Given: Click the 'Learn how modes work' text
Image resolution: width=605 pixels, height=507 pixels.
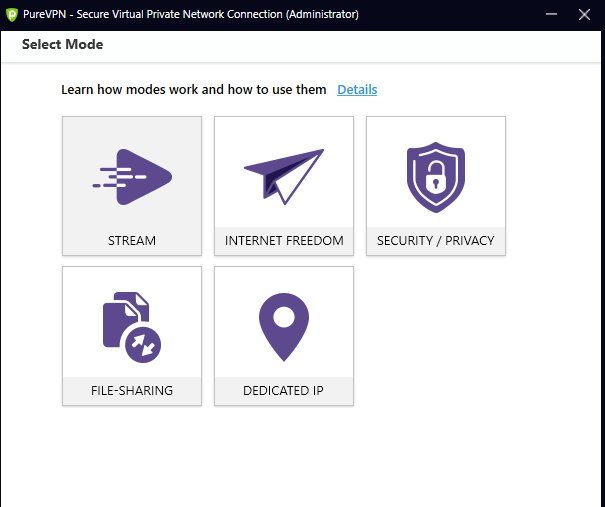Looking at the screenshot, I should (194, 90).
